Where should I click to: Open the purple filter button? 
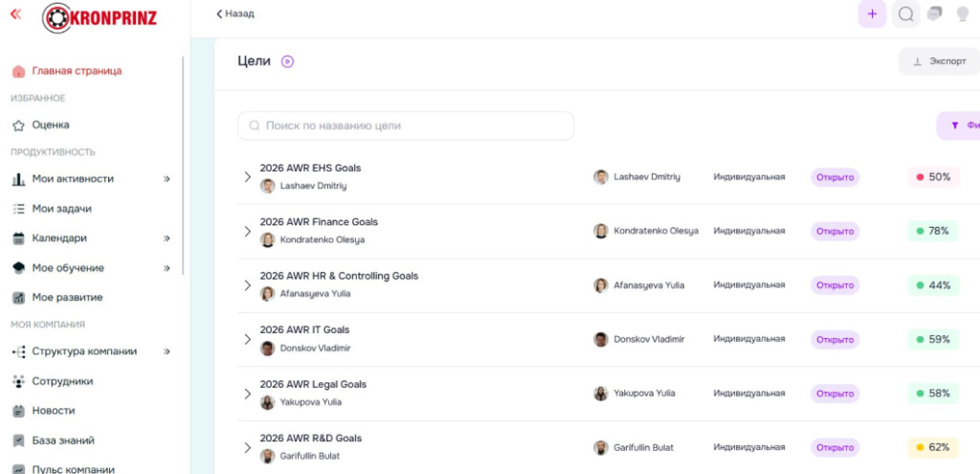958,125
